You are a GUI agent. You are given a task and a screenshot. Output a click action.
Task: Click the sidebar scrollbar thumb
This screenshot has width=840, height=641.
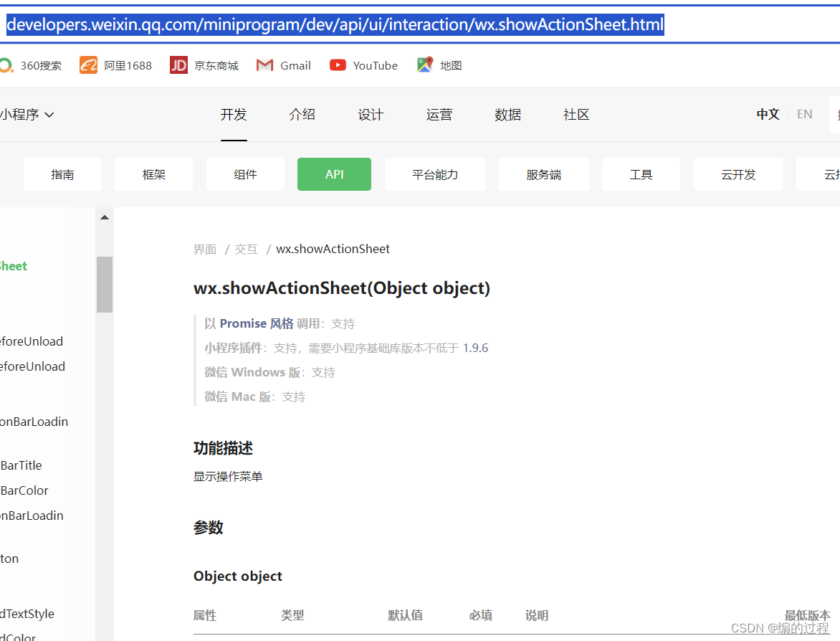[105, 284]
